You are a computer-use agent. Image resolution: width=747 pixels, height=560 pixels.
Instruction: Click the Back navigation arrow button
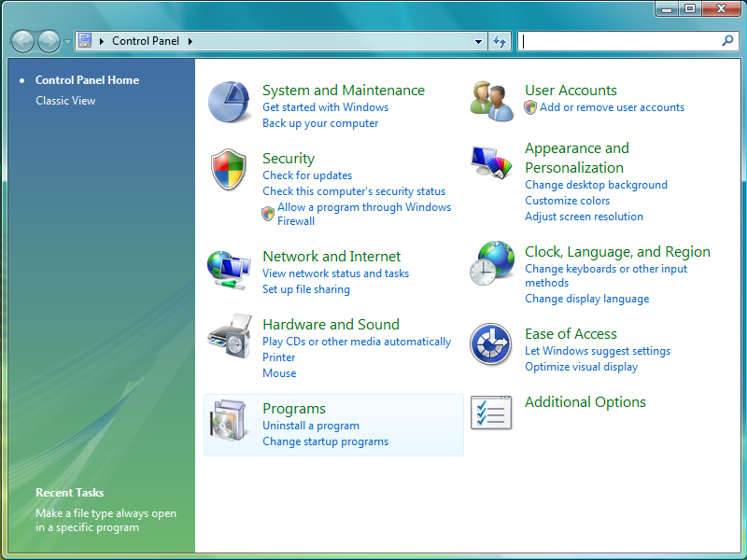22,41
